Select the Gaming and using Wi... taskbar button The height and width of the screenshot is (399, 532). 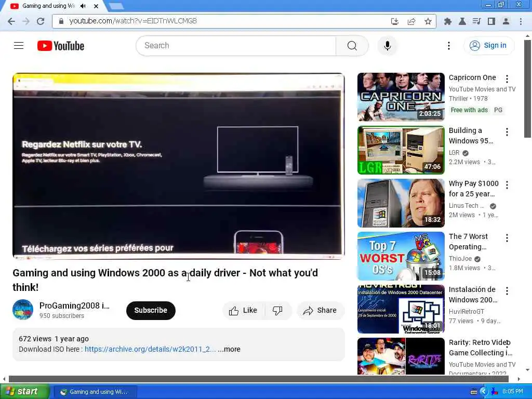96,392
